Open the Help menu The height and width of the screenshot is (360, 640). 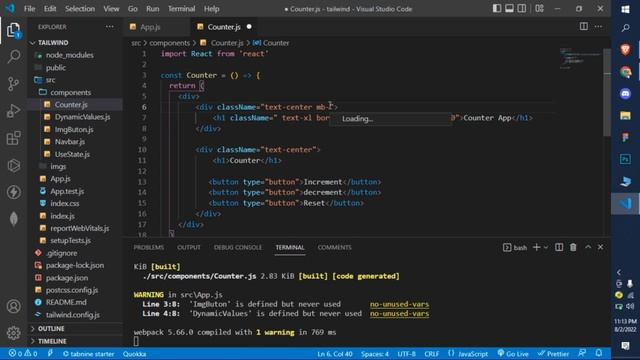point(211,9)
